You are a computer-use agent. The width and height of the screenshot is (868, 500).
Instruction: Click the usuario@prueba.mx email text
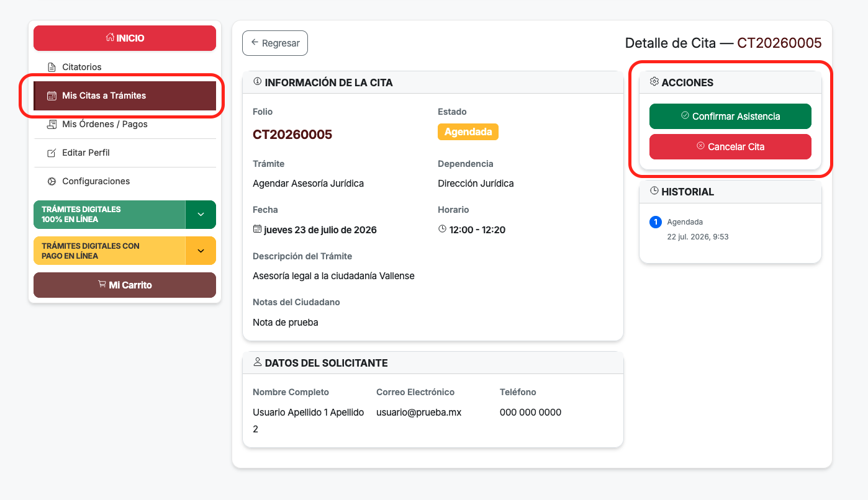(x=419, y=412)
